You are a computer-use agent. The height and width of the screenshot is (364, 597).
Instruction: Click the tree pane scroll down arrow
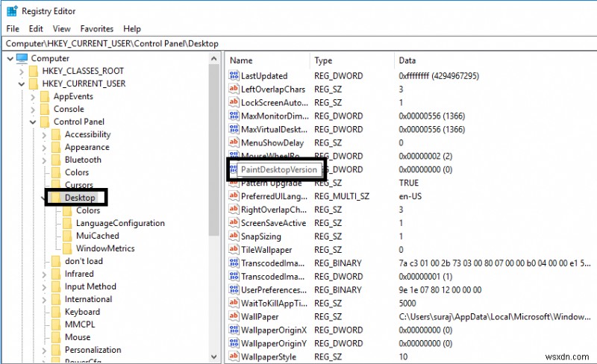click(x=214, y=357)
